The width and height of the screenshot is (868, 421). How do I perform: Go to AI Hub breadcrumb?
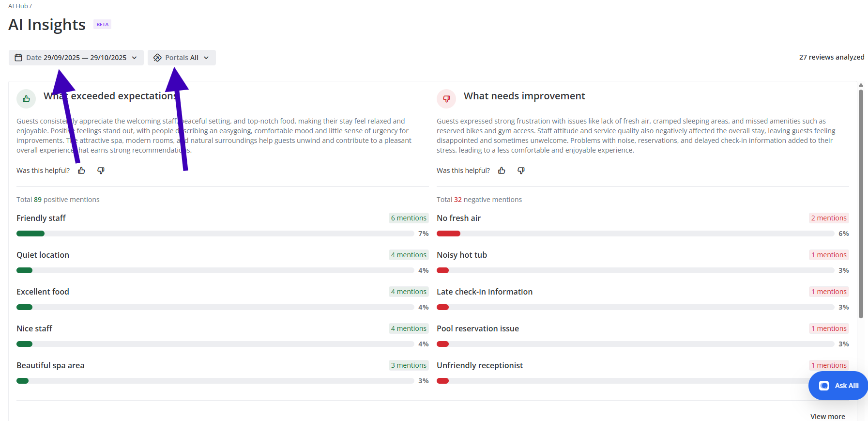tap(18, 6)
